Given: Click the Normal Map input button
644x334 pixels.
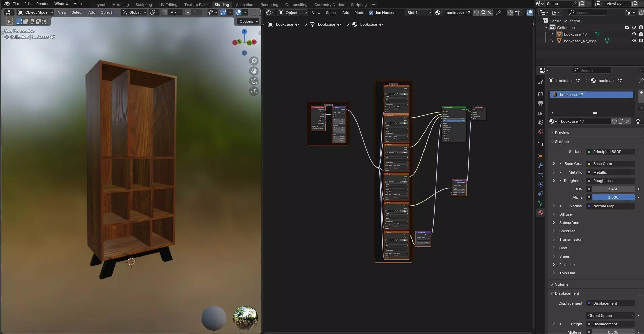Looking at the screenshot, I should click(610, 206).
